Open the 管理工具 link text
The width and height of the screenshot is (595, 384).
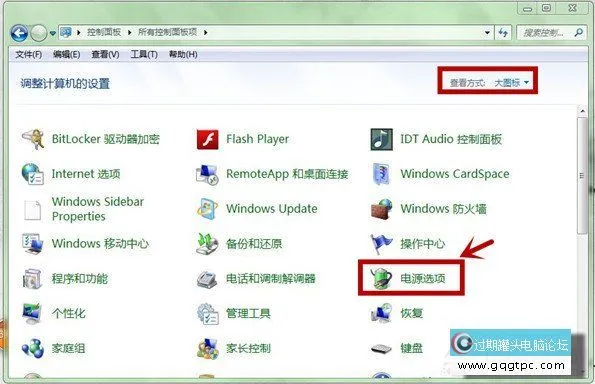[x=248, y=314]
